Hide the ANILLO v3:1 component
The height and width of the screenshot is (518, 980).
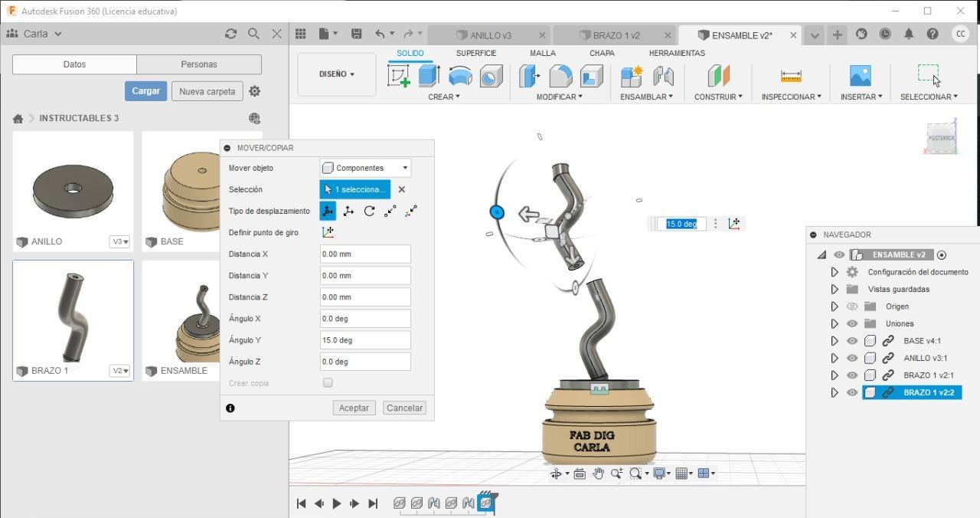(x=851, y=358)
